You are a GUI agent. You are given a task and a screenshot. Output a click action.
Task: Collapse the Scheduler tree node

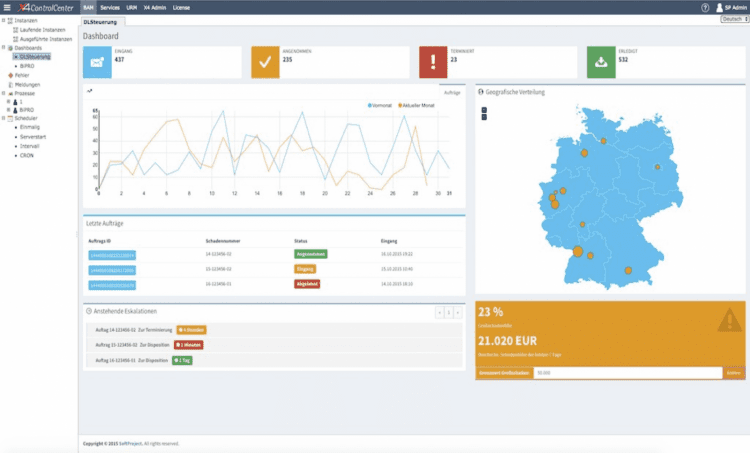click(x=5, y=118)
